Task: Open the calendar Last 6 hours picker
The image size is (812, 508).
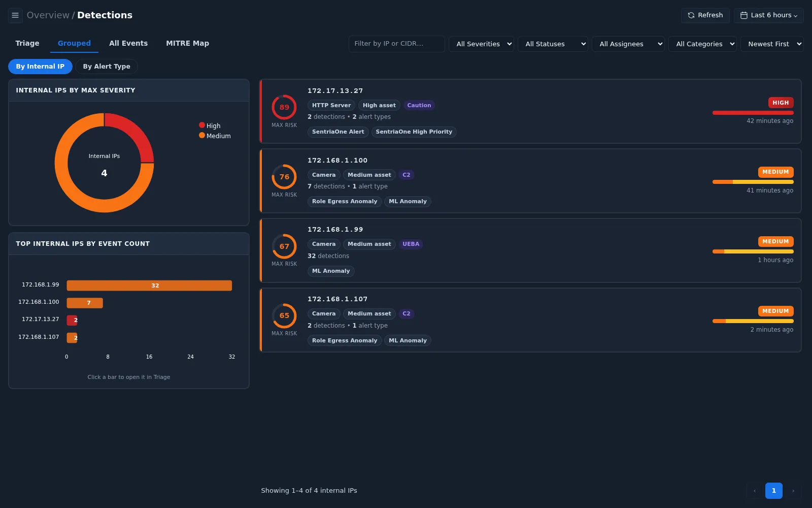Action: pyautogui.click(x=768, y=15)
